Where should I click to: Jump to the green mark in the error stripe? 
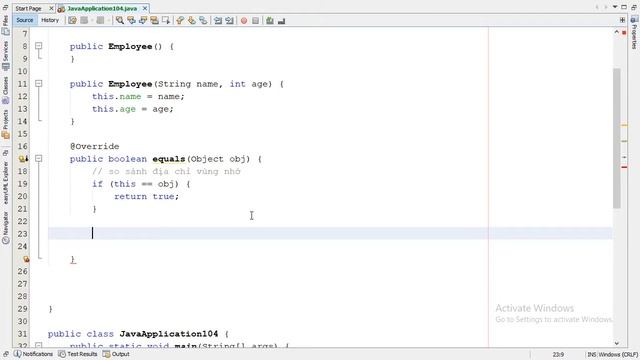point(624,141)
